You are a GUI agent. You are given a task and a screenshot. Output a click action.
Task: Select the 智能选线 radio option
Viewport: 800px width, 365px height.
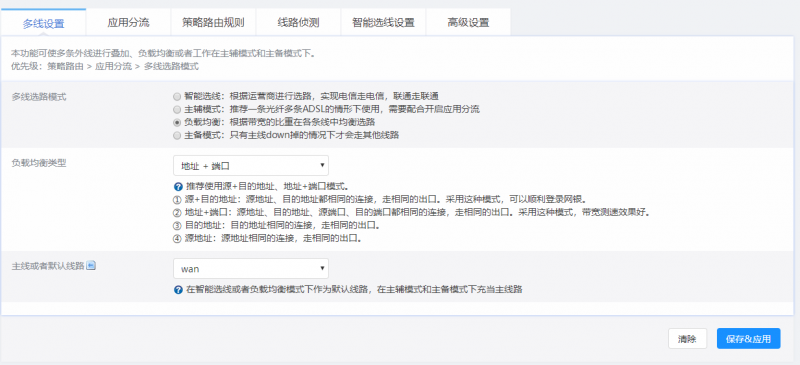pyautogui.click(x=177, y=96)
